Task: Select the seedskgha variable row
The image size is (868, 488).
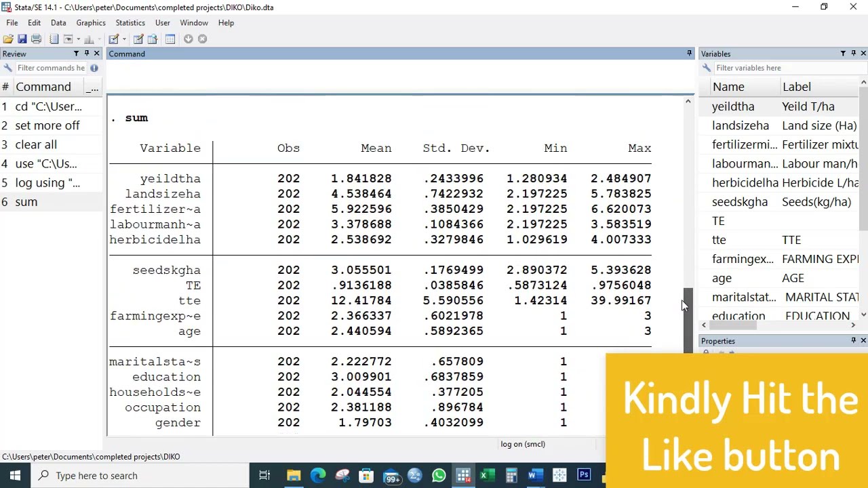Action: click(778, 202)
